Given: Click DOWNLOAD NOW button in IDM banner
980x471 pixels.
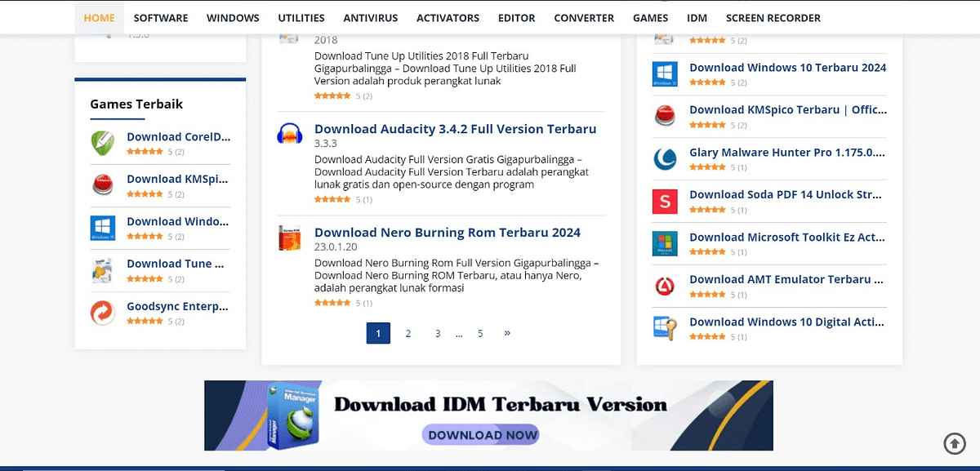Looking at the screenshot, I should pos(482,434).
